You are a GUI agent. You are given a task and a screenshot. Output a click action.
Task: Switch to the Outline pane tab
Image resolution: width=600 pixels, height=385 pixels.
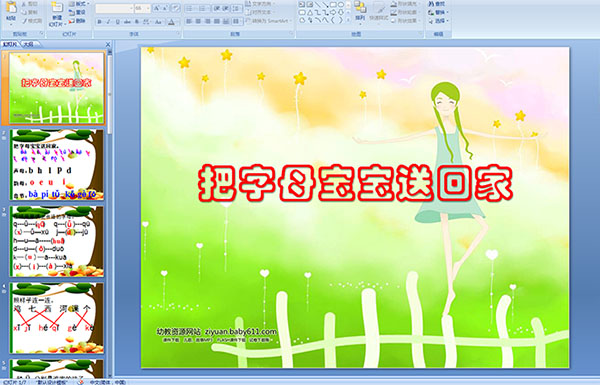tap(28, 44)
